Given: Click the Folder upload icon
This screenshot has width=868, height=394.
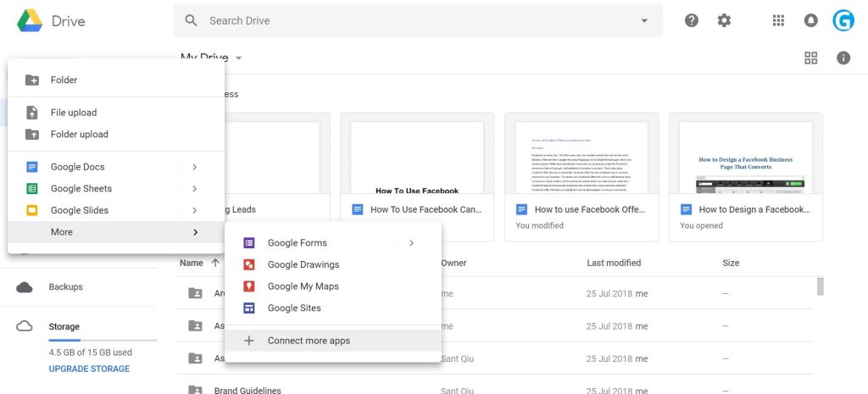Looking at the screenshot, I should (x=32, y=134).
